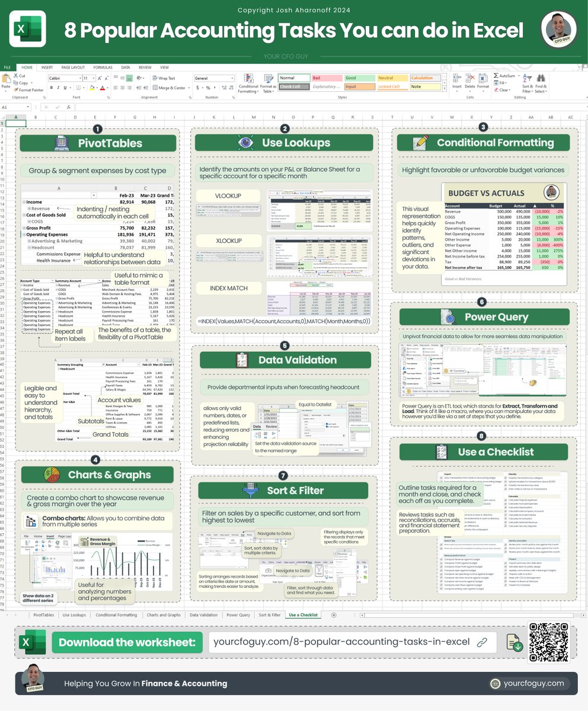Viewport: 588px width, 711px height.
Task: Click the yourcfoguy.com link in footer
Action: 534,683
